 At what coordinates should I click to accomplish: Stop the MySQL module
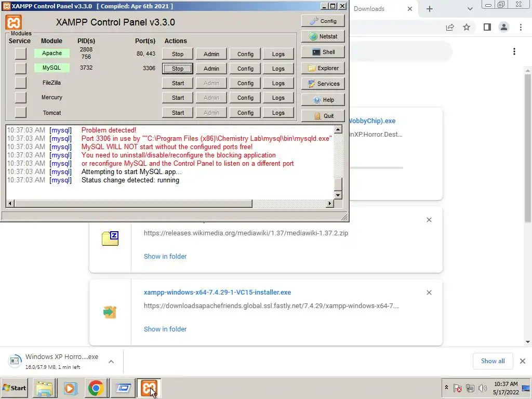[178, 69]
